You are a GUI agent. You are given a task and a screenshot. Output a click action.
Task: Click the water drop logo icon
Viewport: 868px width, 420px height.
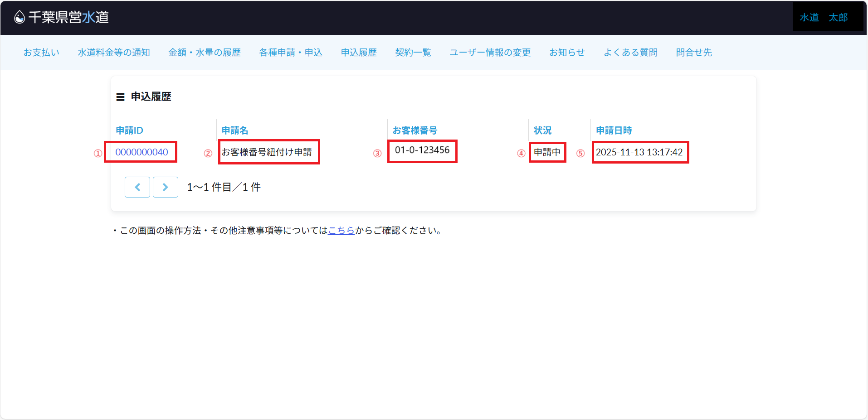pos(20,17)
